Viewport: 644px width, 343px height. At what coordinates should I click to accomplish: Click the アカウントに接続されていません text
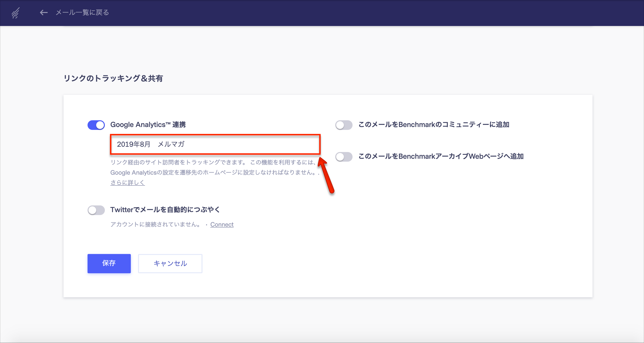(x=156, y=224)
